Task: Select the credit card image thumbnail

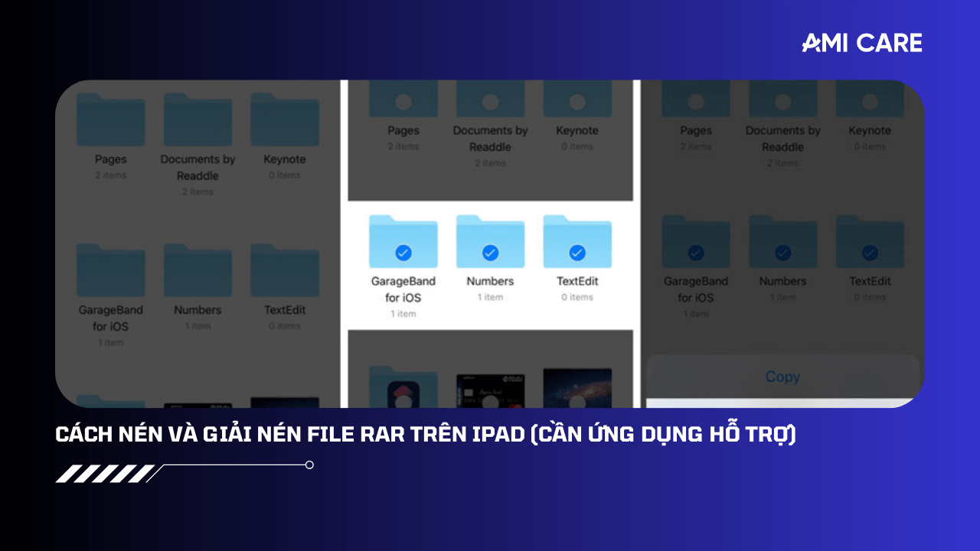Action: pyautogui.click(x=490, y=390)
